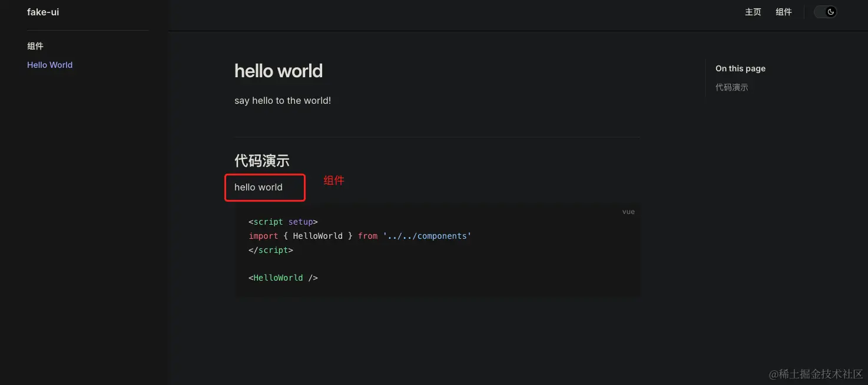Toggle the dark mode appearance switch

[825, 12]
